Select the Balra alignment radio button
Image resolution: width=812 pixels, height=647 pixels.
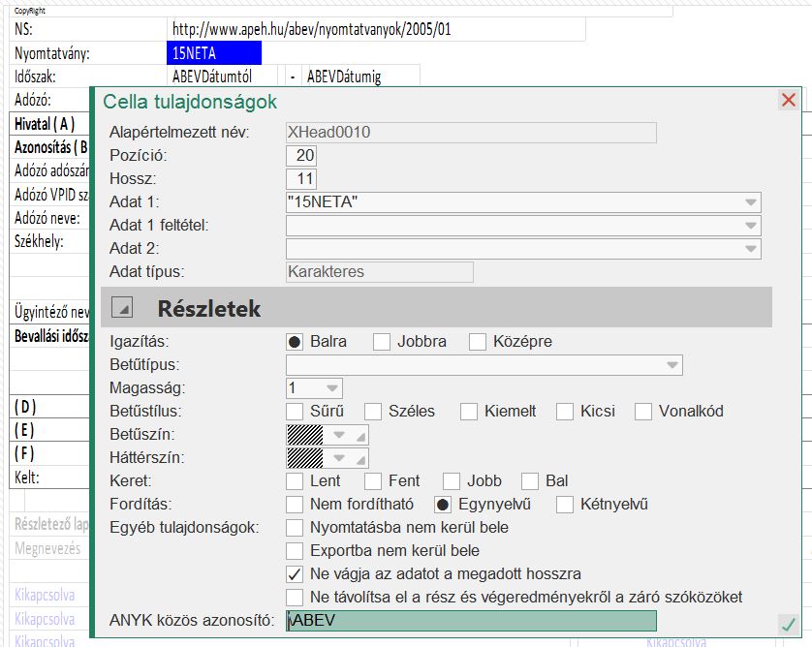(x=296, y=342)
